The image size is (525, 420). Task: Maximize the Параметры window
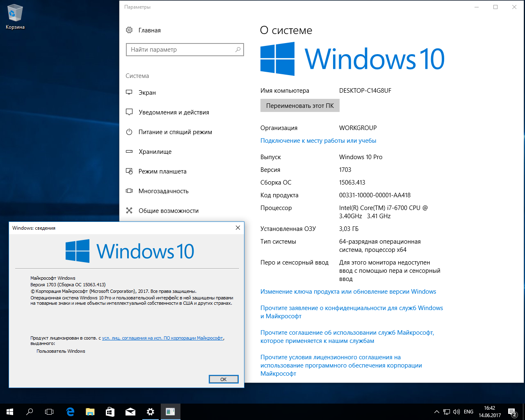pos(495,7)
